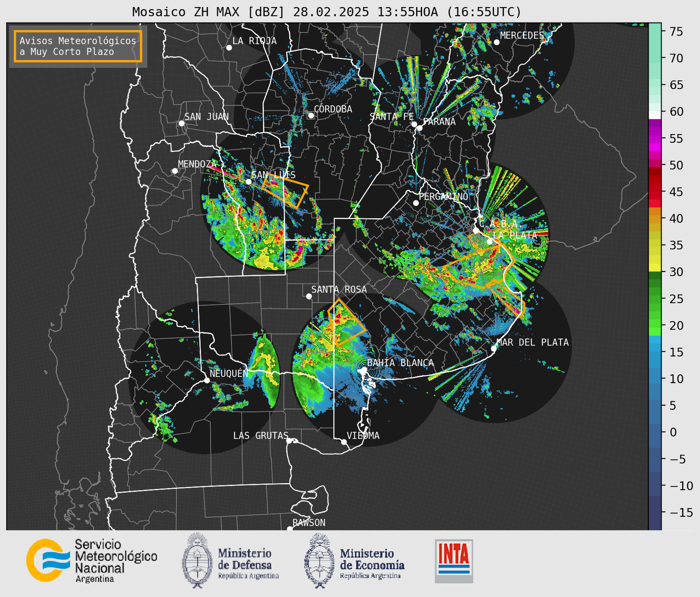
Task: Click the 10 dBZ scale label
Action: click(x=676, y=379)
